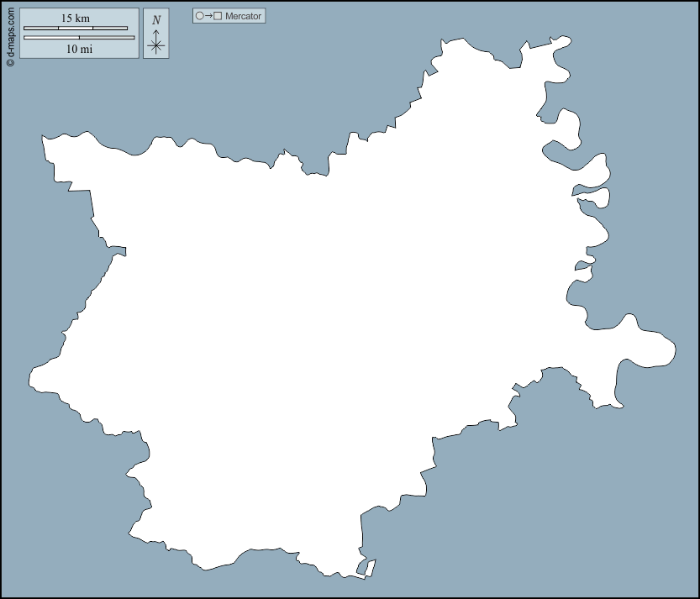Click the miles scale bar
700x599 pixels.
tap(79, 38)
